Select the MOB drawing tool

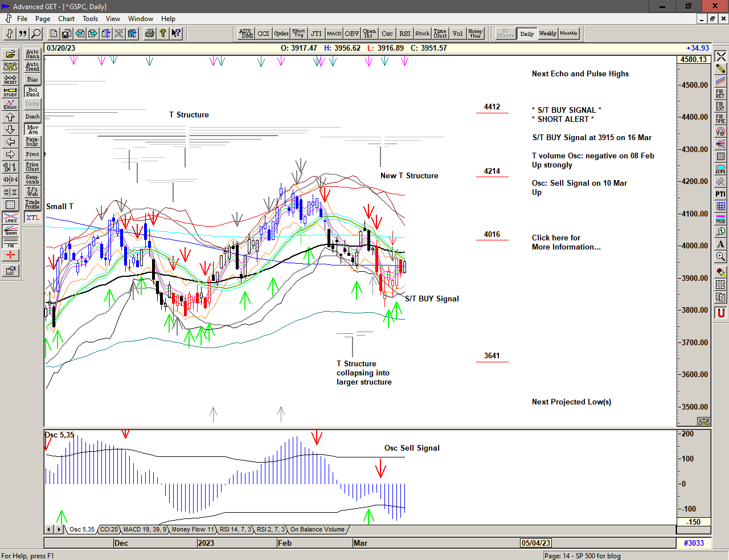(720, 218)
